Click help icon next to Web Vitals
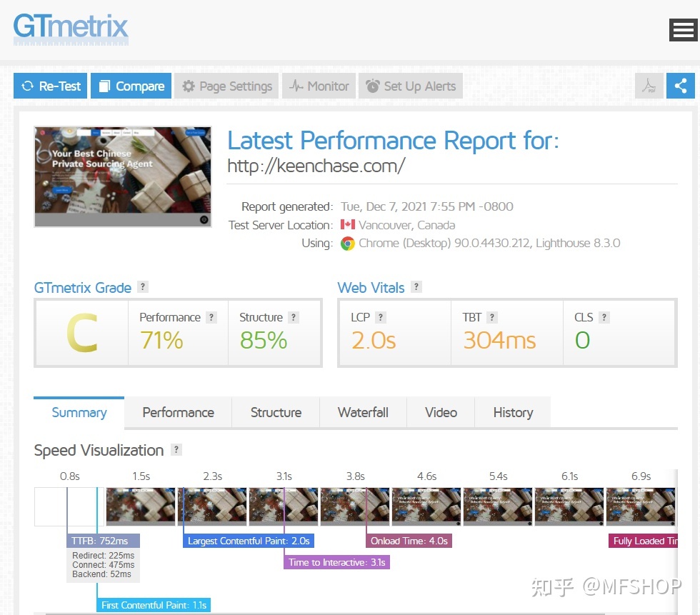The height and width of the screenshot is (615, 700). pyautogui.click(x=416, y=287)
